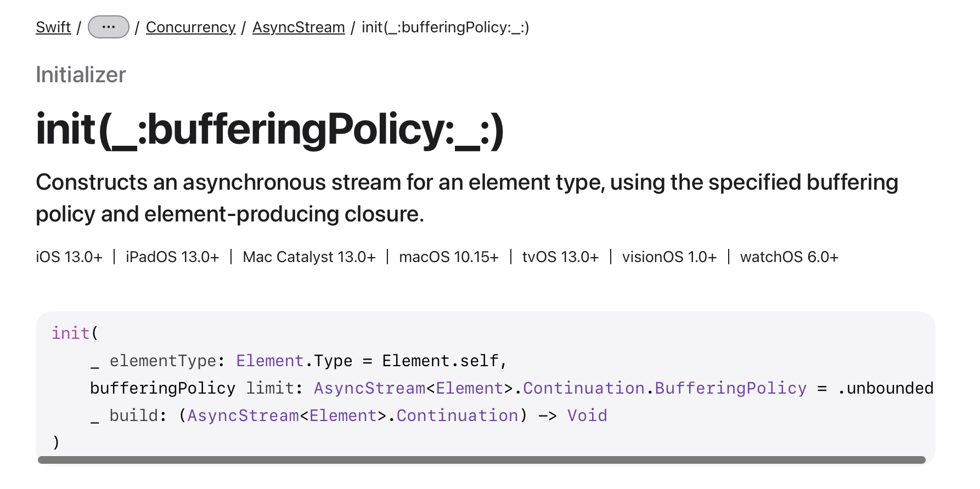Image resolution: width=980 pixels, height=489 pixels.
Task: Click the horizontal scrollbar under the code block
Action: click(x=482, y=460)
